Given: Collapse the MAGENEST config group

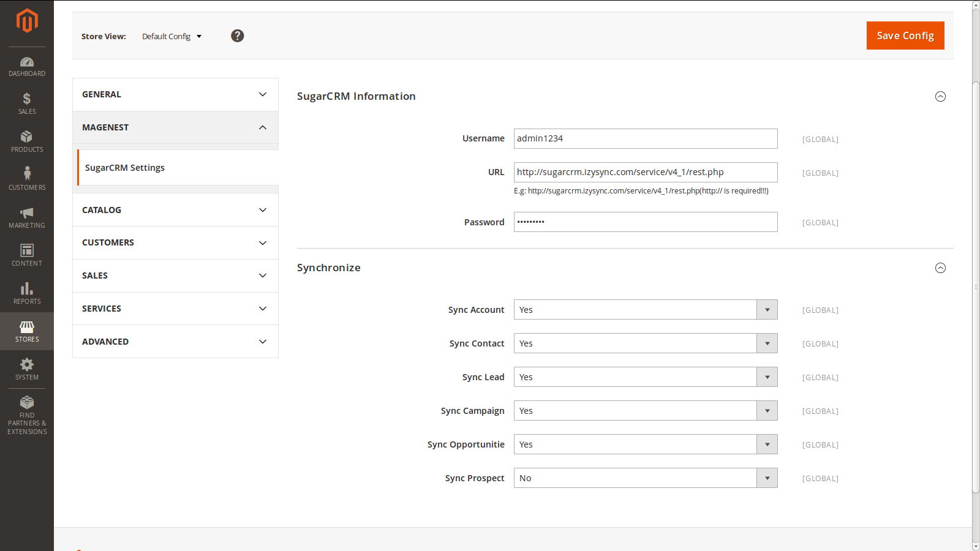Looking at the screenshot, I should [175, 127].
